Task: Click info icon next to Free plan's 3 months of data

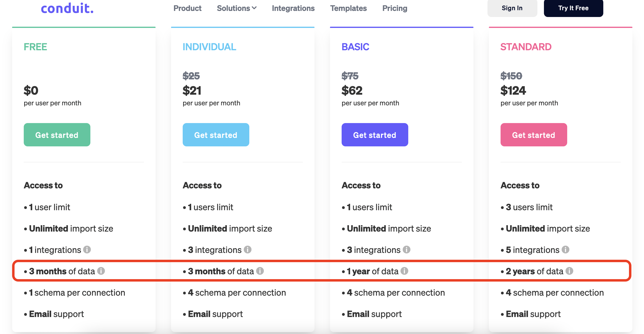Action: pyautogui.click(x=101, y=271)
